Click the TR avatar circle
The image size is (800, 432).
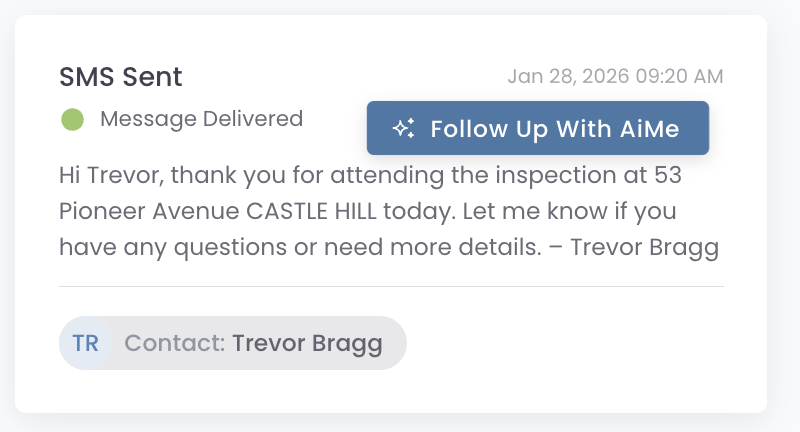click(85, 344)
